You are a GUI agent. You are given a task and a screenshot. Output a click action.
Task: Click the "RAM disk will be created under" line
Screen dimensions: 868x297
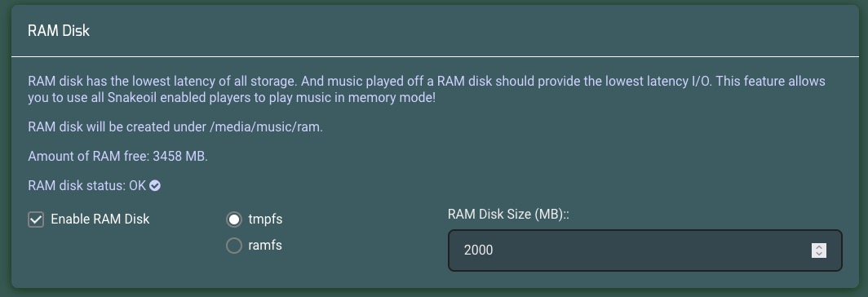pos(175,127)
